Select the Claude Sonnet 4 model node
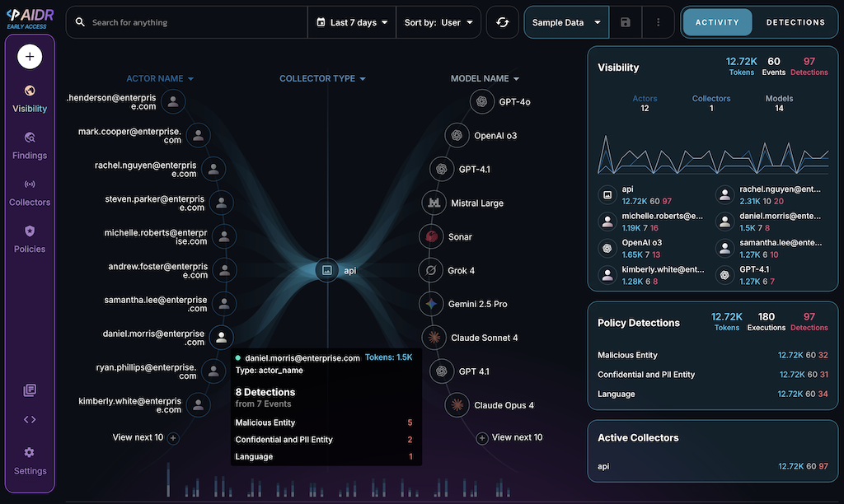 tap(434, 338)
